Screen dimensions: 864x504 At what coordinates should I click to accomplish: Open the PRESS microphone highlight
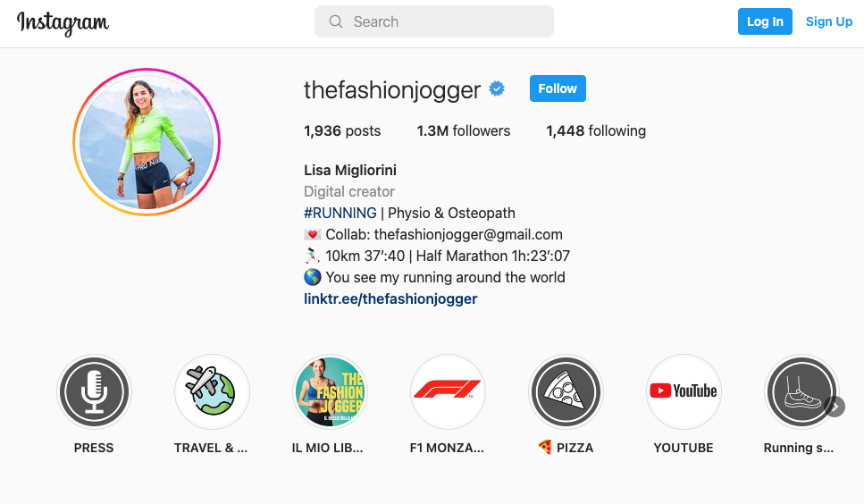pyautogui.click(x=94, y=391)
